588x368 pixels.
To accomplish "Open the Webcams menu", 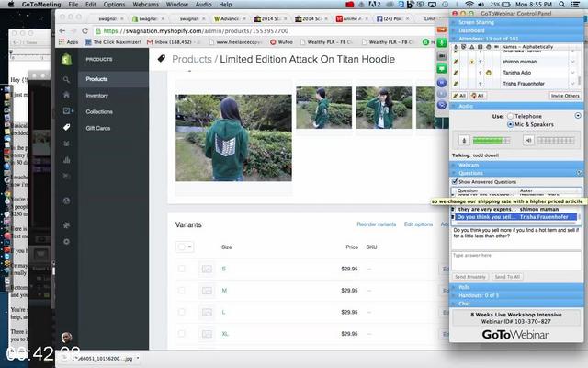I will tap(146, 4).
